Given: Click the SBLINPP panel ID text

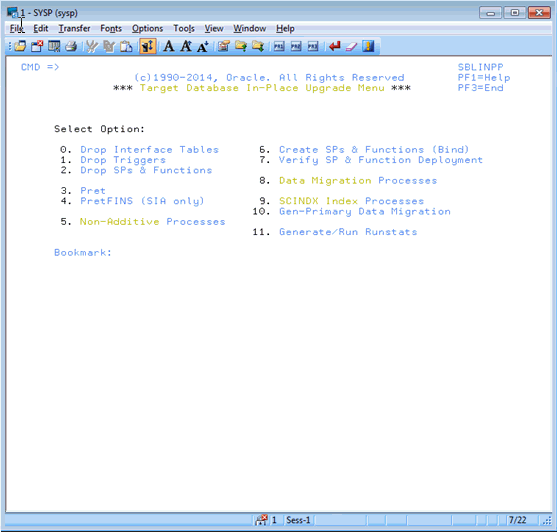Looking at the screenshot, I should point(480,67).
